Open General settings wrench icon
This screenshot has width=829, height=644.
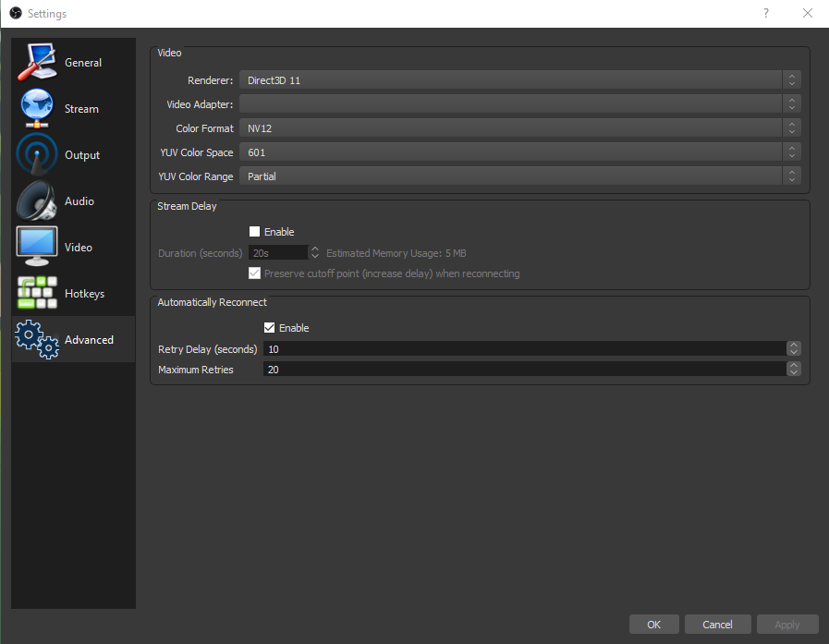click(x=37, y=62)
